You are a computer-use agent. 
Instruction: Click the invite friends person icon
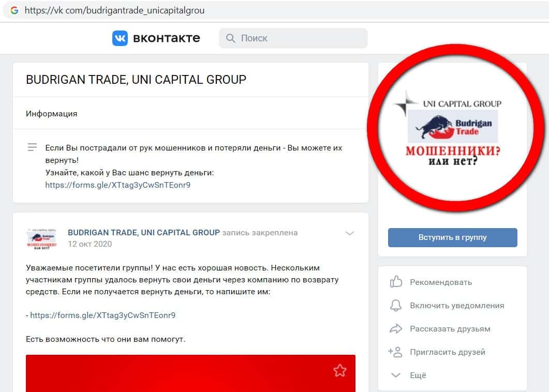(396, 352)
